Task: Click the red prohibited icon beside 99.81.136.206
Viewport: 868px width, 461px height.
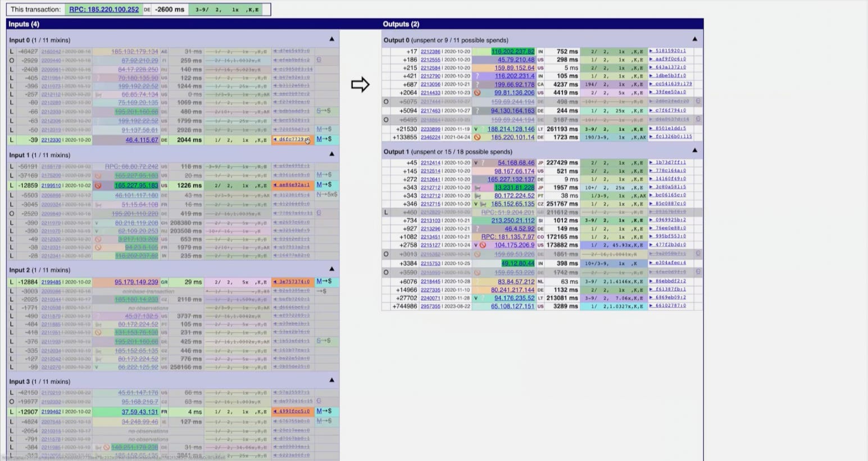Action: 478,93
